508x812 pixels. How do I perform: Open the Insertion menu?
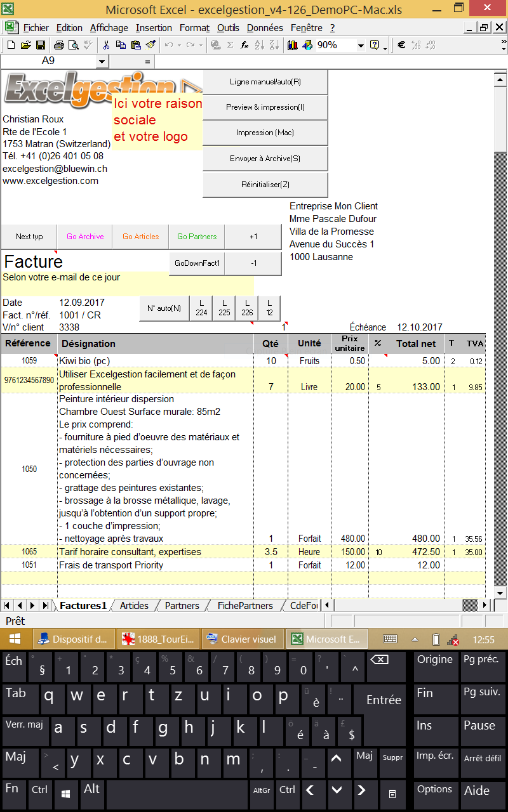(x=154, y=28)
